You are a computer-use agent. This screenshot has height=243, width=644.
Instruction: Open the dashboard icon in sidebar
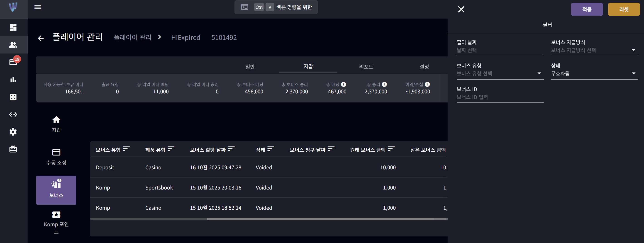tap(13, 27)
